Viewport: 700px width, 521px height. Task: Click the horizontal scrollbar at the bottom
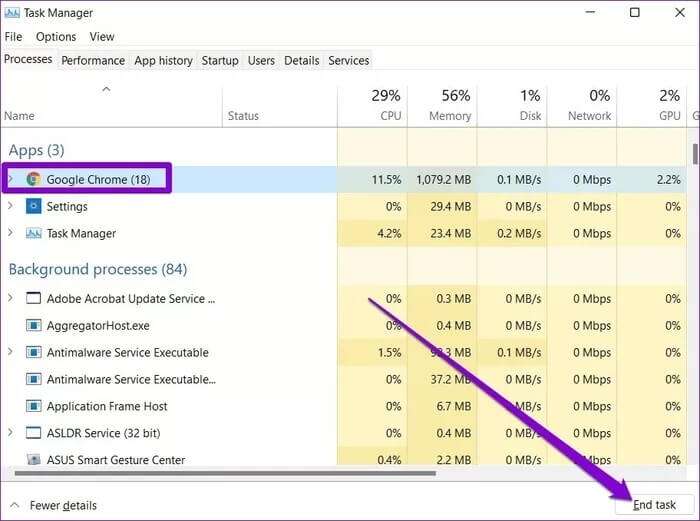click(220, 473)
